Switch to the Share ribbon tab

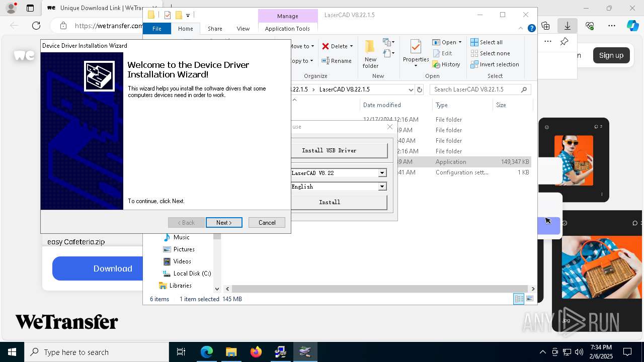[215, 29]
